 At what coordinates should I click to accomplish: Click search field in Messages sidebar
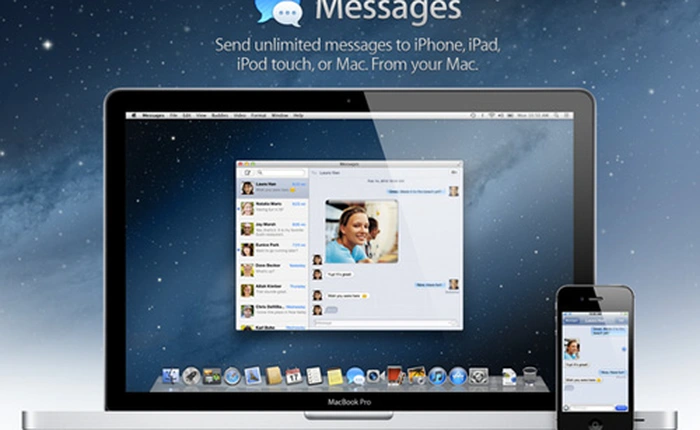click(280, 172)
